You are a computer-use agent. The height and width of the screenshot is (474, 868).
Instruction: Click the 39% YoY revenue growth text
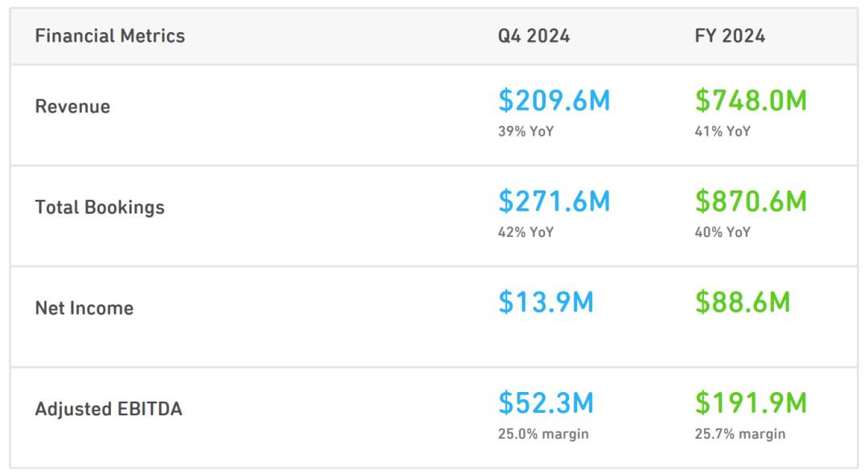tap(526, 132)
